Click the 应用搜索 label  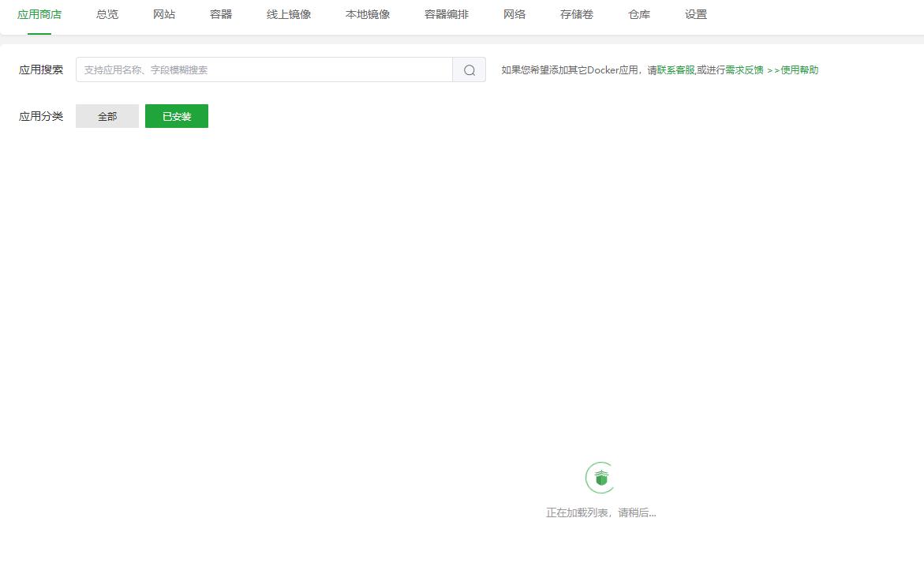coord(41,69)
